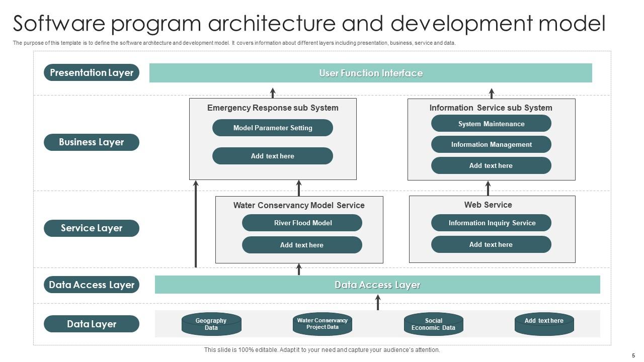Select the Data Layer label pill
Viewport: 644px width, 362px height.
coord(92,324)
